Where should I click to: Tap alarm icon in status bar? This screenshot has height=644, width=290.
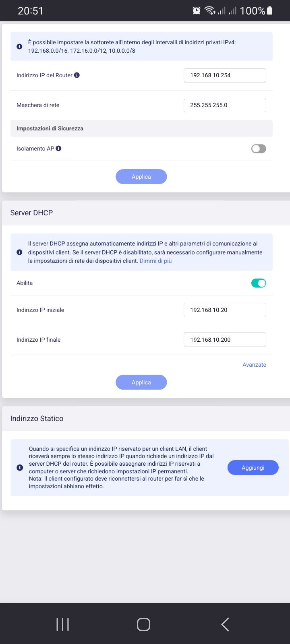(x=197, y=11)
